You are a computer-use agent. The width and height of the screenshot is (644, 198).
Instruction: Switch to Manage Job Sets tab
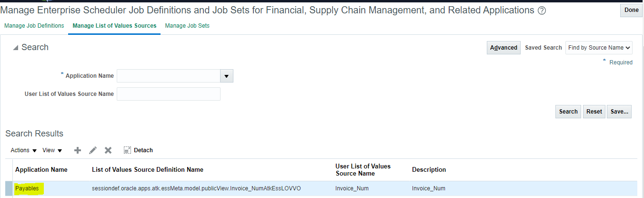[x=187, y=26]
